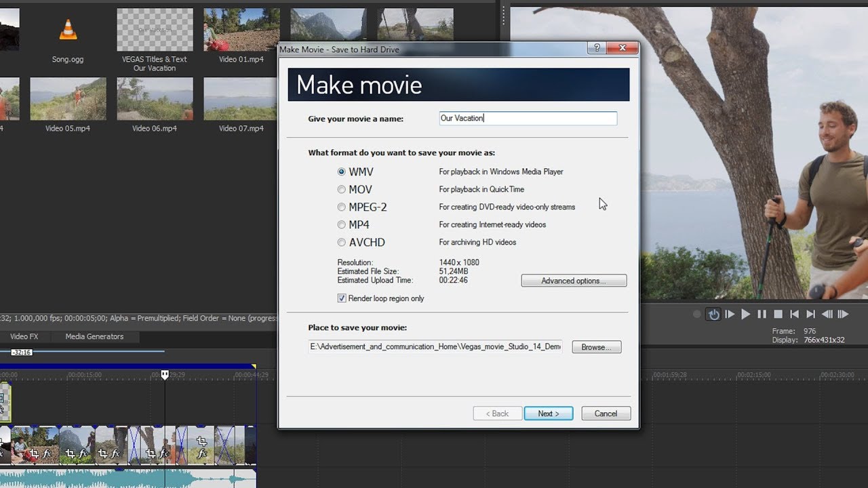Viewport: 868px width, 488px height.
Task: Uncheck Render loop region only
Action: tap(342, 298)
